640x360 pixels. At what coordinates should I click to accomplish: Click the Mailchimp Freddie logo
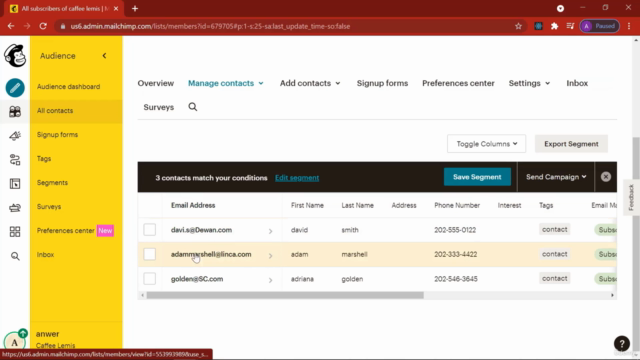point(15,56)
